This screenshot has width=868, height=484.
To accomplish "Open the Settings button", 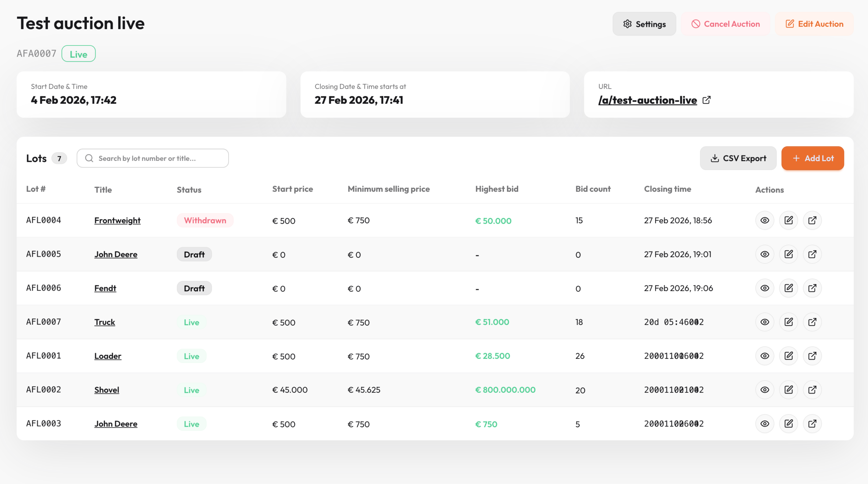I will (x=644, y=24).
